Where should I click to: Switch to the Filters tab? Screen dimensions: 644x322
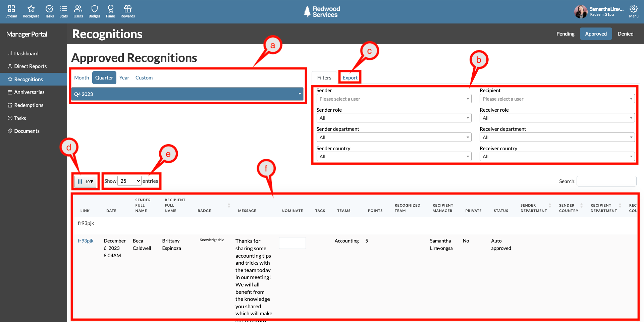coord(324,77)
